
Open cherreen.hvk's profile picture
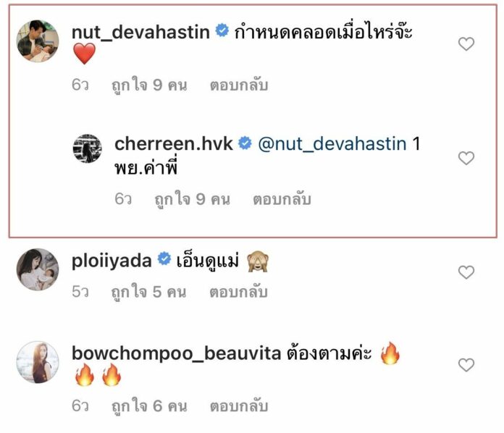(87, 148)
